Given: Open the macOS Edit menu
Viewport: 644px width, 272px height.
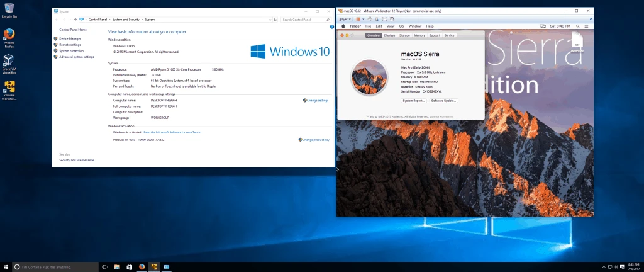Looking at the screenshot, I should click(379, 26).
